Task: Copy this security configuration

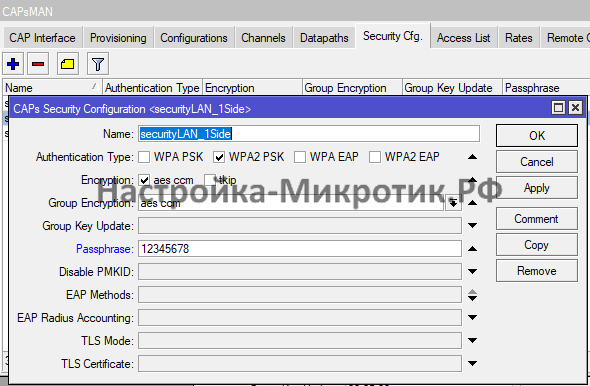Action: [537, 245]
